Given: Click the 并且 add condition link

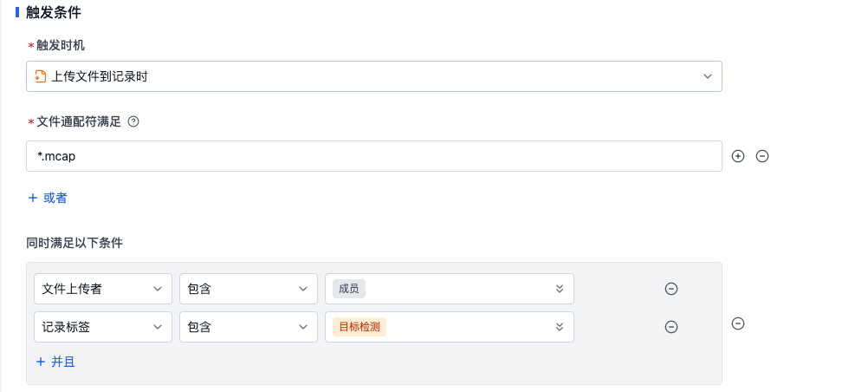Looking at the screenshot, I should coord(55,362).
